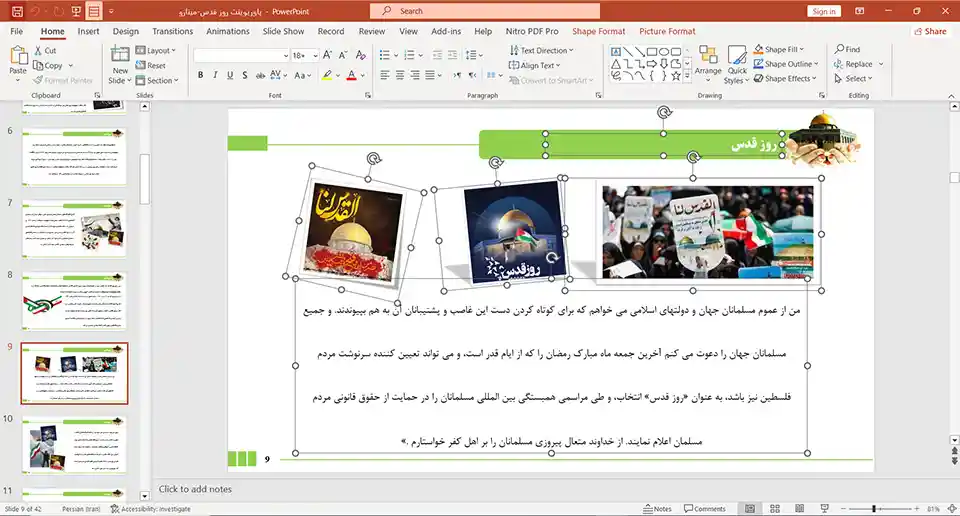Open the Insert ribbon tab

(x=88, y=31)
